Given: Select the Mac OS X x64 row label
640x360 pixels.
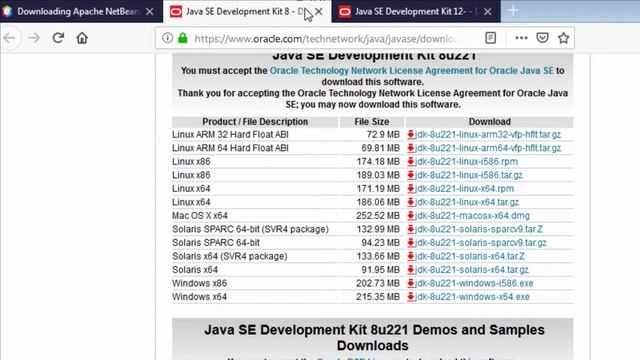Looking at the screenshot, I should click(200, 216).
